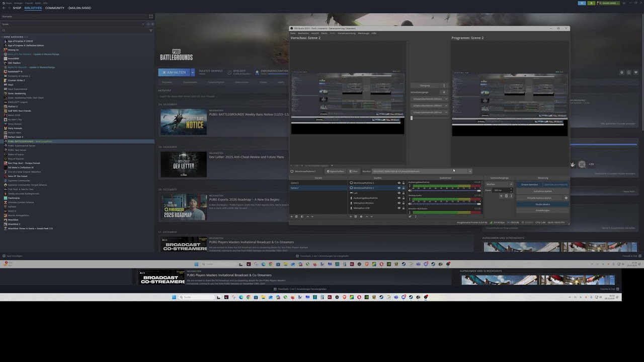Open Steam library filter options icon
Screen dimensions: 644x362
[151, 30]
